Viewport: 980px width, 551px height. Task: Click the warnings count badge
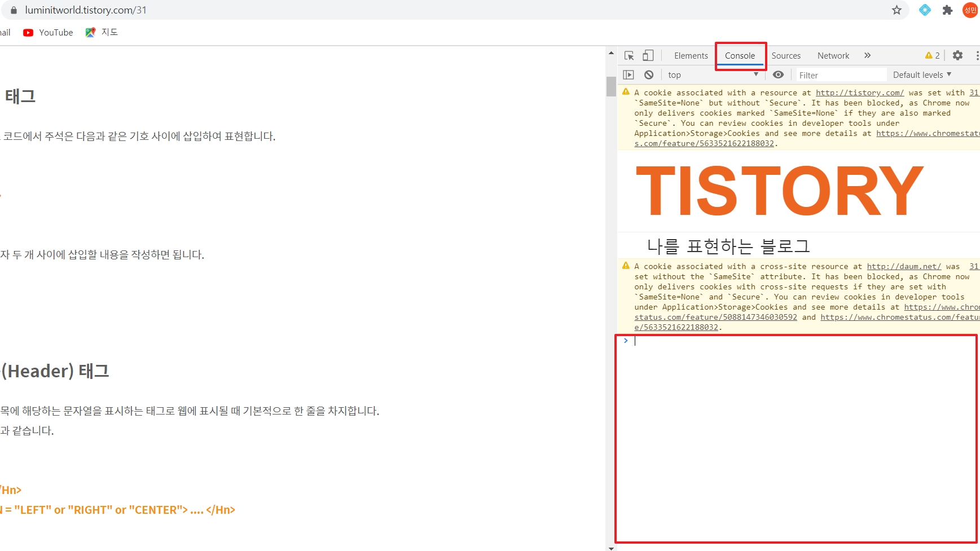[932, 55]
